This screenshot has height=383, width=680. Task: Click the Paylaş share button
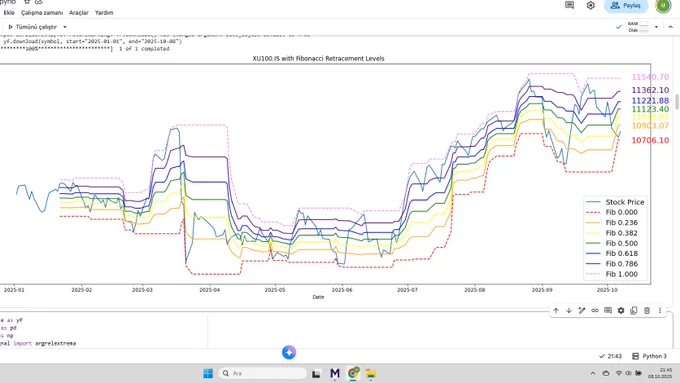(x=626, y=6)
